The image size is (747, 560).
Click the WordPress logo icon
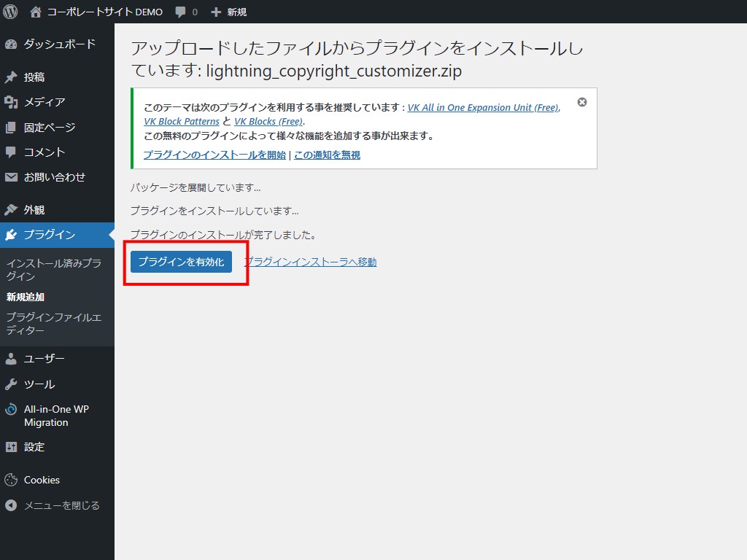click(10, 12)
